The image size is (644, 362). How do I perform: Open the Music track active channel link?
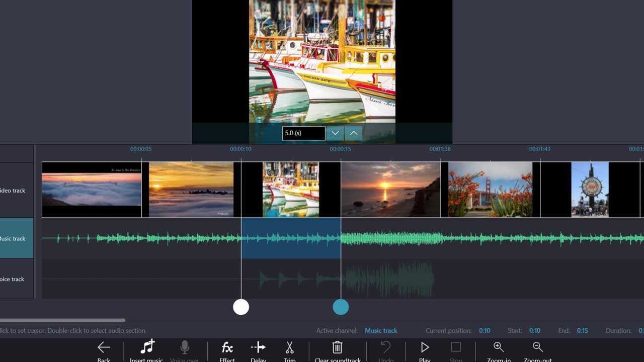(381, 330)
